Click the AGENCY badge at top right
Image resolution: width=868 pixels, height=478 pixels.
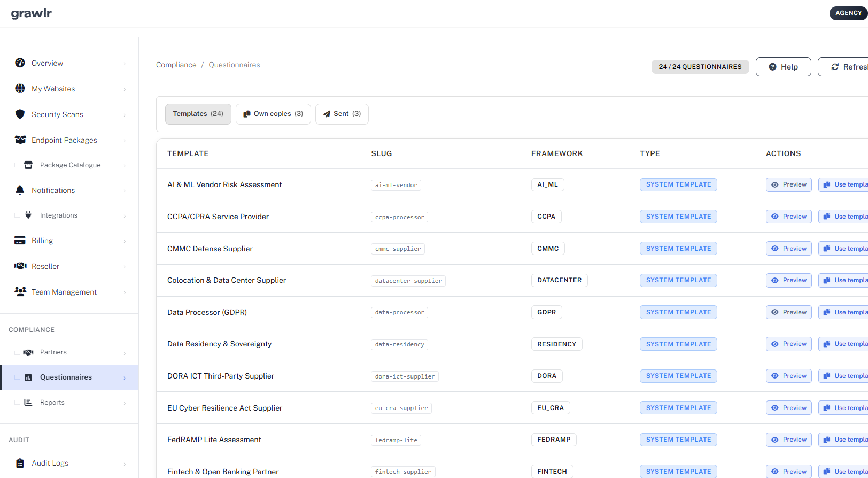pyautogui.click(x=849, y=13)
